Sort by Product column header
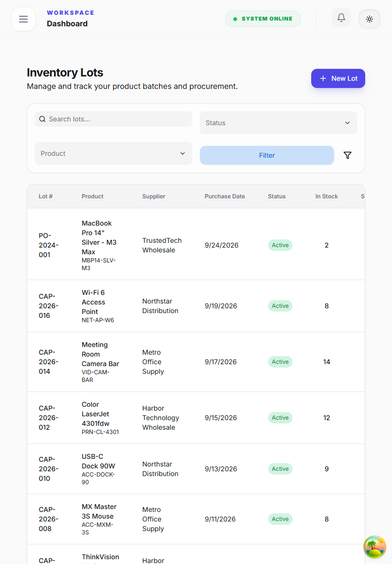 (92, 196)
